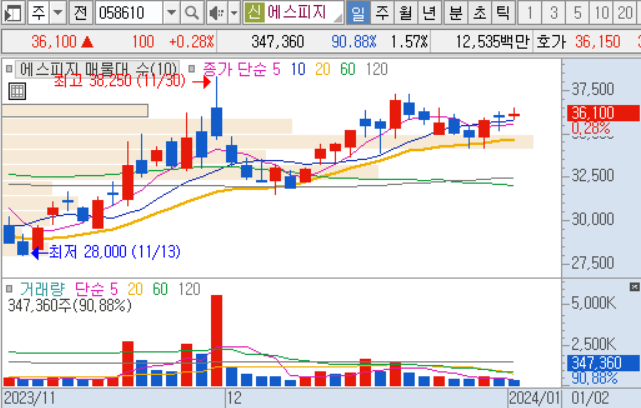Select interval button 3
This screenshot has height=408, width=641.
[x=554, y=13]
